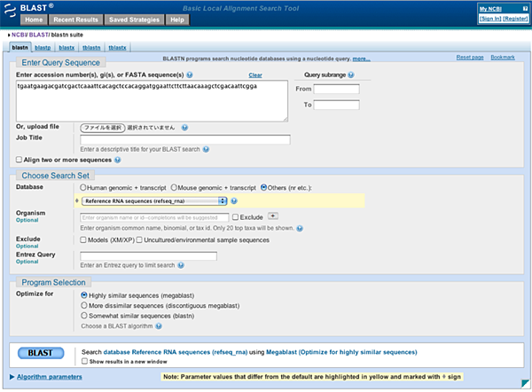This screenshot has width=532, height=392.
Task: Switch to the blastp tab
Action: pos(43,48)
